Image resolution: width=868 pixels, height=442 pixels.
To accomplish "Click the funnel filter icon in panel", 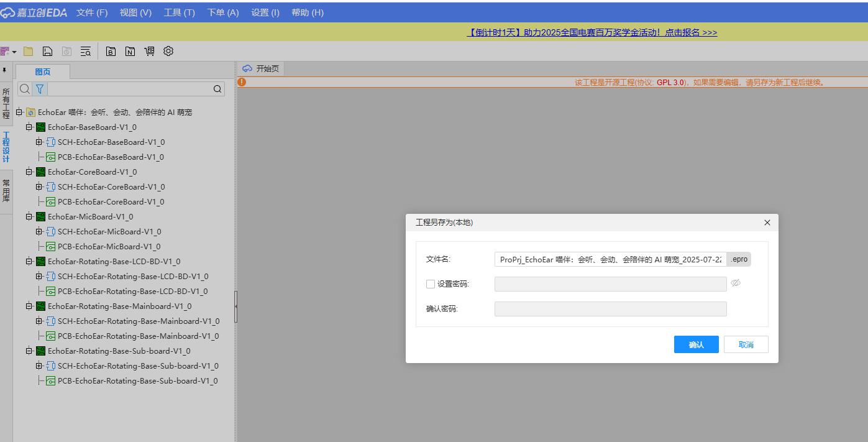I will pos(40,89).
